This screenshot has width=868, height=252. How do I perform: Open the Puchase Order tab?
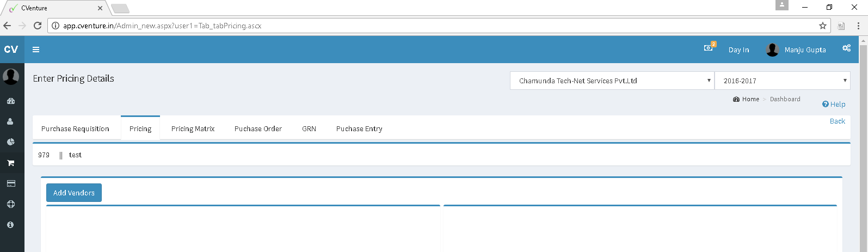(258, 128)
